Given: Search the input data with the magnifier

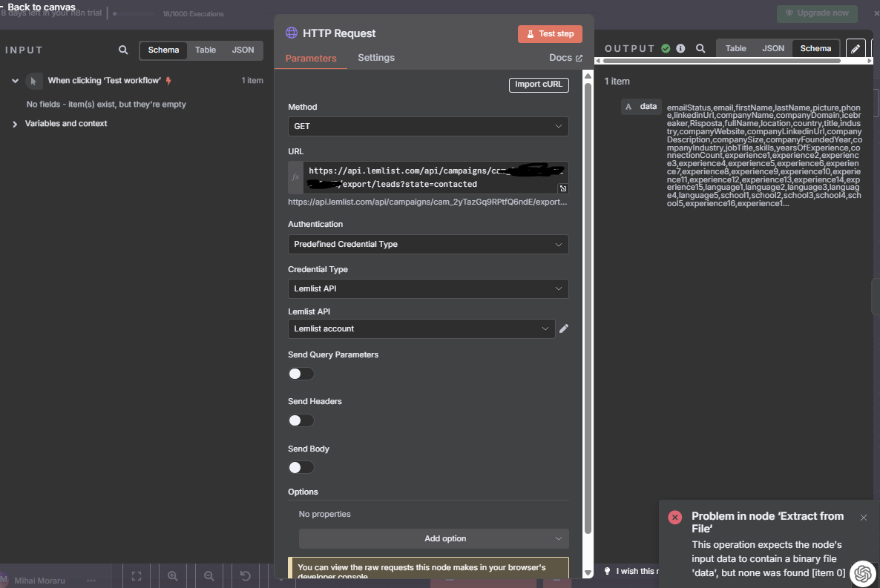Looking at the screenshot, I should (x=123, y=50).
